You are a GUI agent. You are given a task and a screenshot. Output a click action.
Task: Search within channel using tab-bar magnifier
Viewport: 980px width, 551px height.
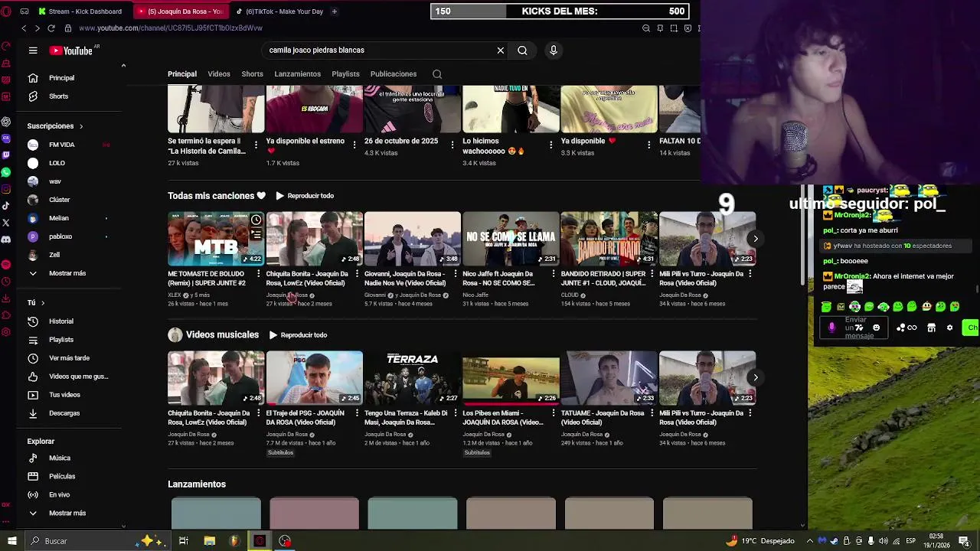[437, 74]
